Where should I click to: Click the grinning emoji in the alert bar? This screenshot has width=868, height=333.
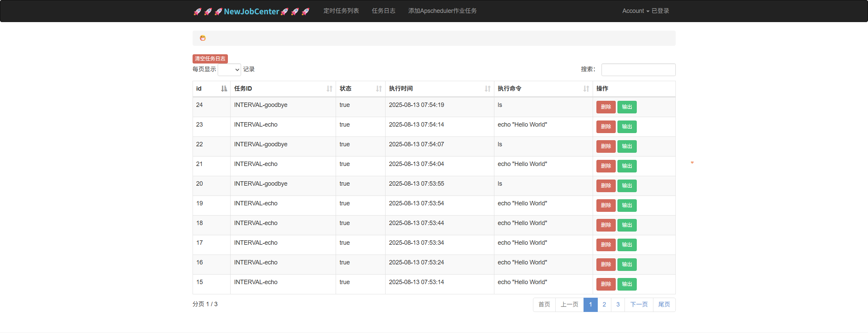[203, 38]
